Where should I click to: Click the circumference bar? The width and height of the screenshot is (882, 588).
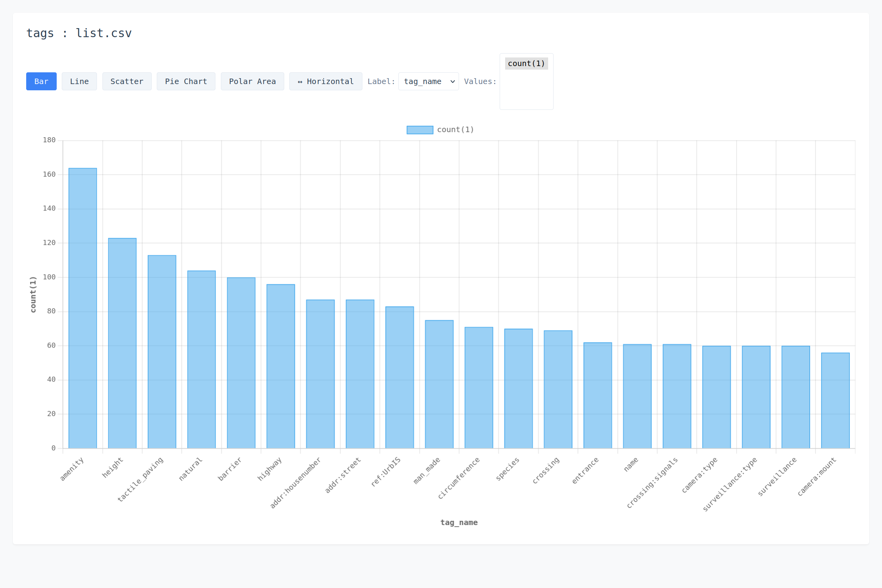(x=479, y=387)
